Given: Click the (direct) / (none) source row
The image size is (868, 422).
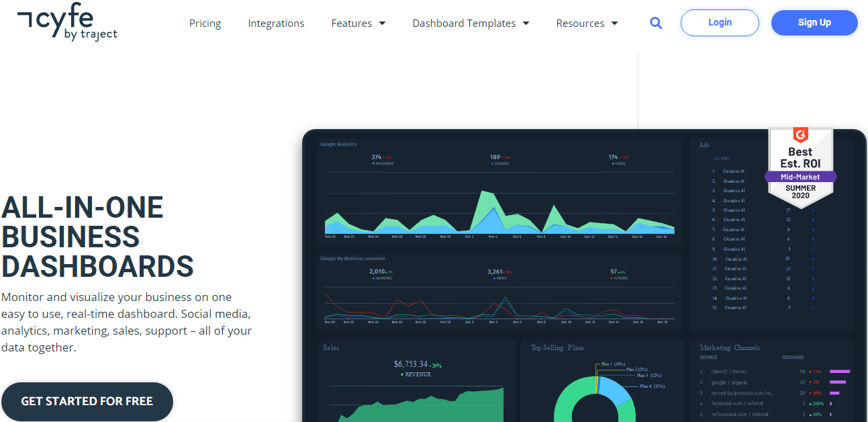Looking at the screenshot, I should click(775, 371).
